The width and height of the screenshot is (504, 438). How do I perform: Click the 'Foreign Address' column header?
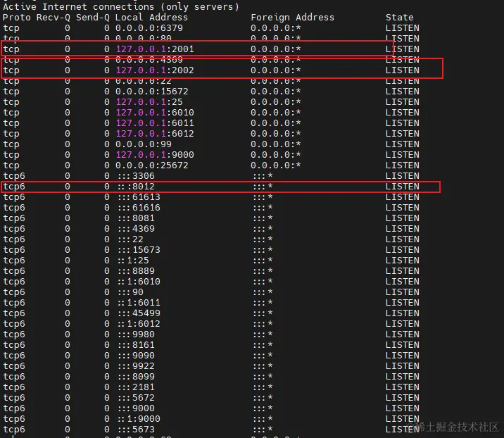tap(293, 18)
